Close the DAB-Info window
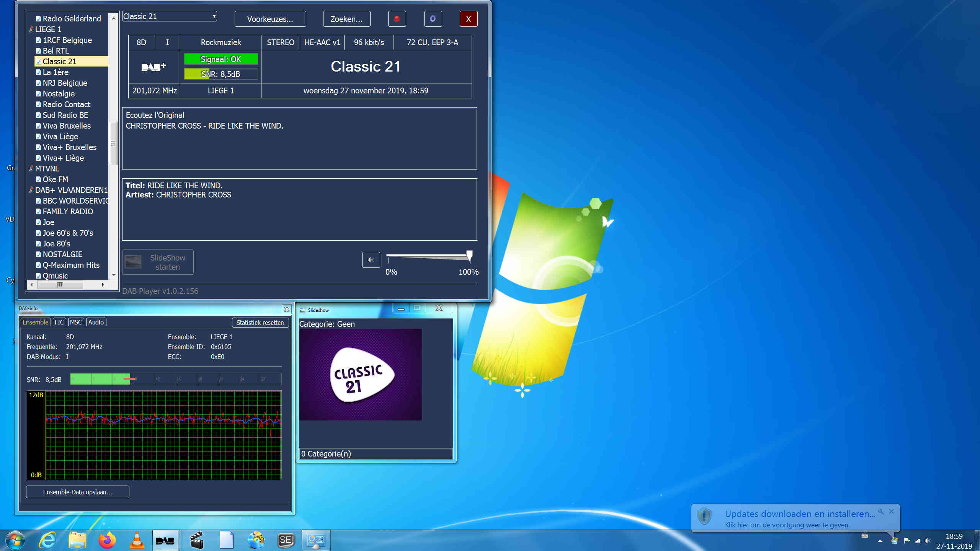 point(287,309)
